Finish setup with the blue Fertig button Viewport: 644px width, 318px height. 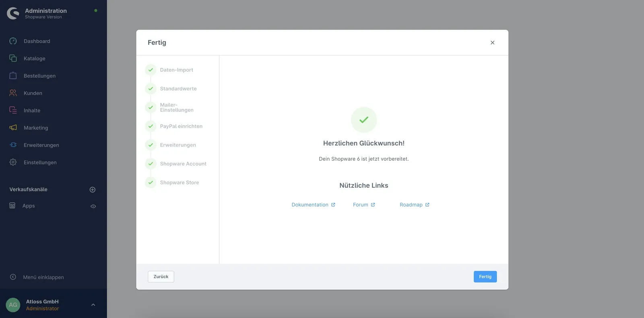485,277
